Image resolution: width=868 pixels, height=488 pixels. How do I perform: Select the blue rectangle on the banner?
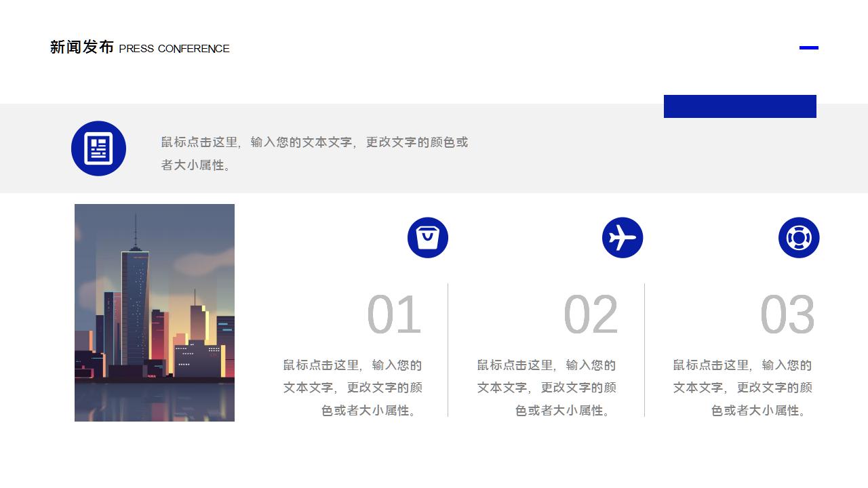[x=740, y=106]
